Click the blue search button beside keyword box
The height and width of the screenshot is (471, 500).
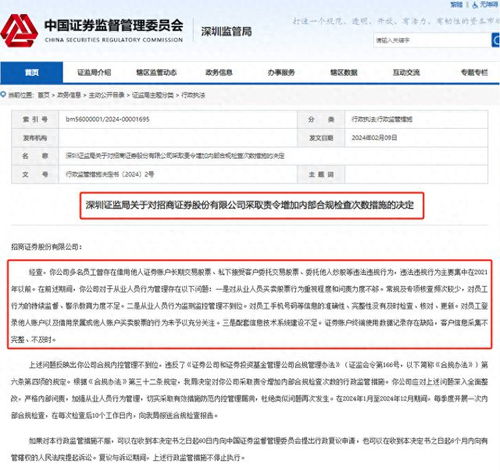(496, 40)
